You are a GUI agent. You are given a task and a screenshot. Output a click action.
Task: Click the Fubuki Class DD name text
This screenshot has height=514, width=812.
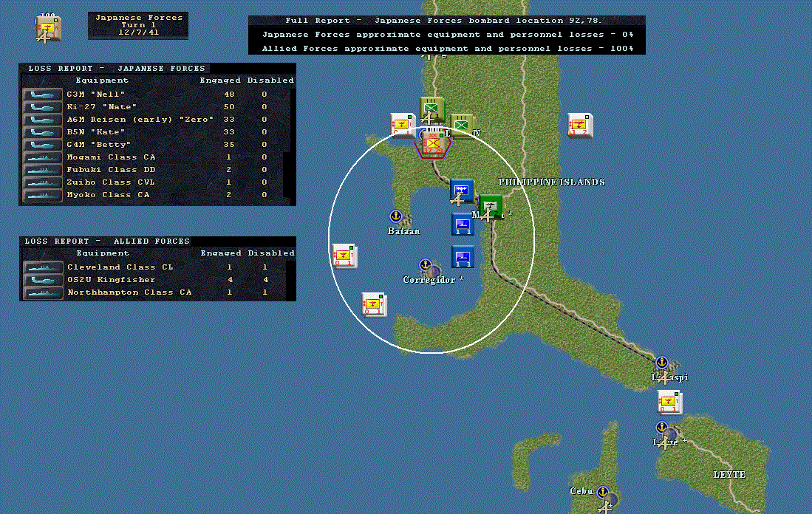click(x=111, y=169)
